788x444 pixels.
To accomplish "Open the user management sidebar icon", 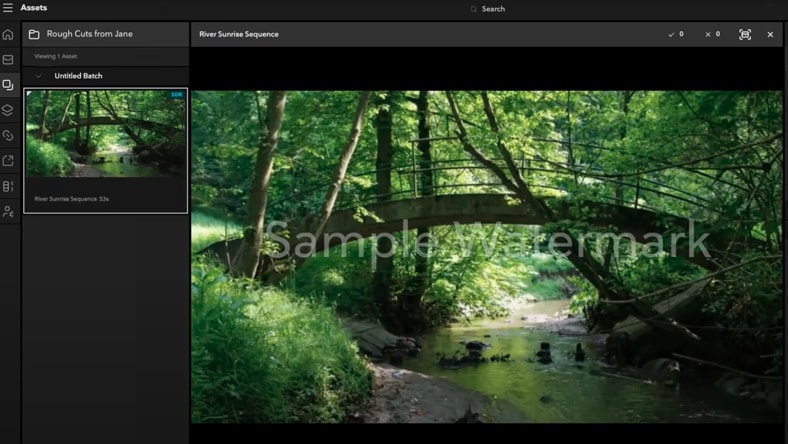I will [x=8, y=212].
